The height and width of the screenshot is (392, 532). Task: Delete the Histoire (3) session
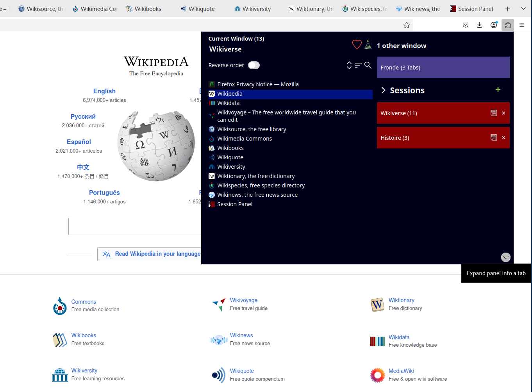503,138
